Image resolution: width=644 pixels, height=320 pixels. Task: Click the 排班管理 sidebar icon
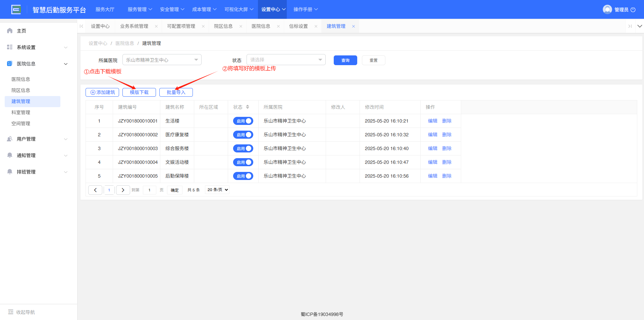tap(10, 172)
